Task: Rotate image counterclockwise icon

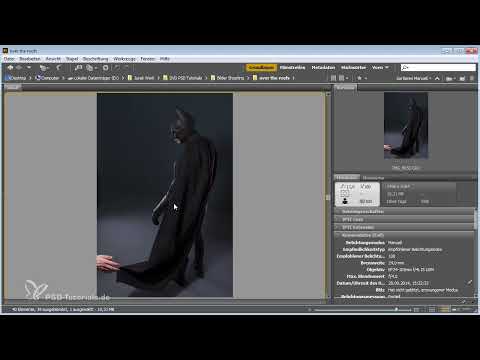Action: [117, 68]
